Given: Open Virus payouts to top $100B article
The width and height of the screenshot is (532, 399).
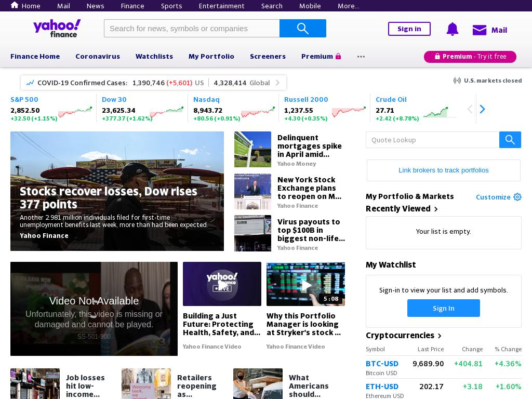Looking at the screenshot, I should point(311,230).
